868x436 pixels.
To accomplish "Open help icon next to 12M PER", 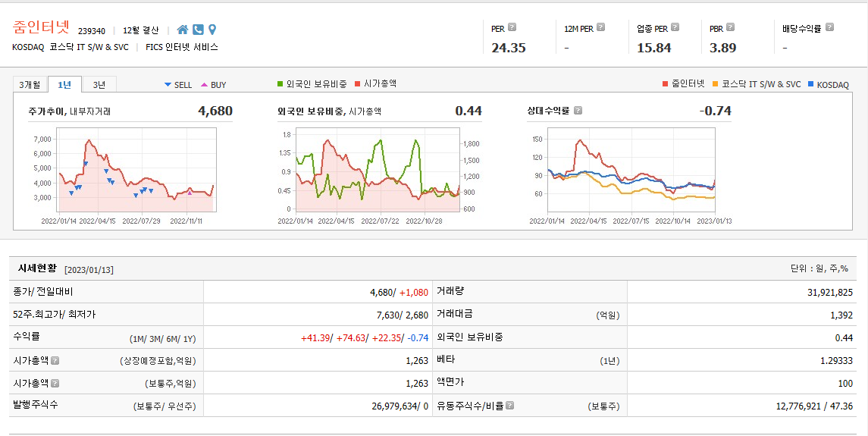I will tap(600, 27).
